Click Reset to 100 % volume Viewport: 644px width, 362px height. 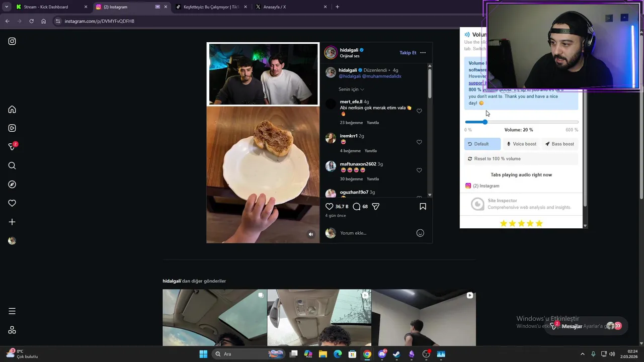click(x=521, y=159)
